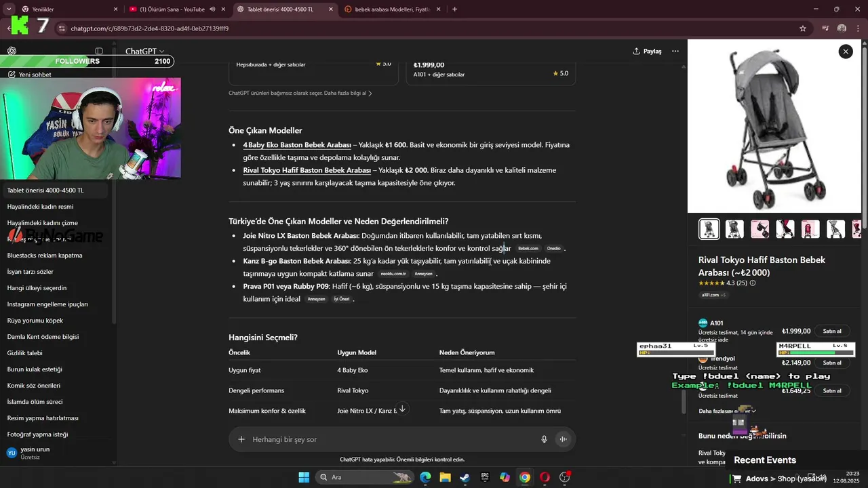Viewport: 868px width, 488px height.
Task: Open the Hangi ülkeyi seçerdin chat
Action: [55, 288]
